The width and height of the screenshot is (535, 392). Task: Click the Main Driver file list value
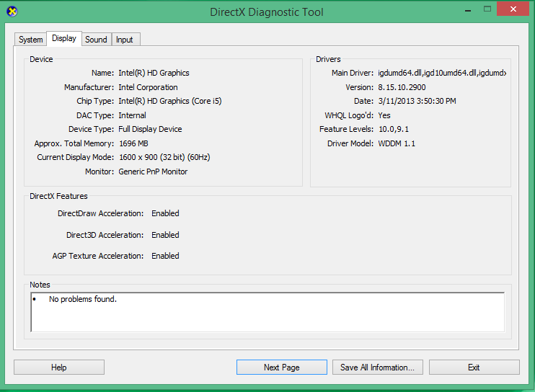tap(442, 73)
